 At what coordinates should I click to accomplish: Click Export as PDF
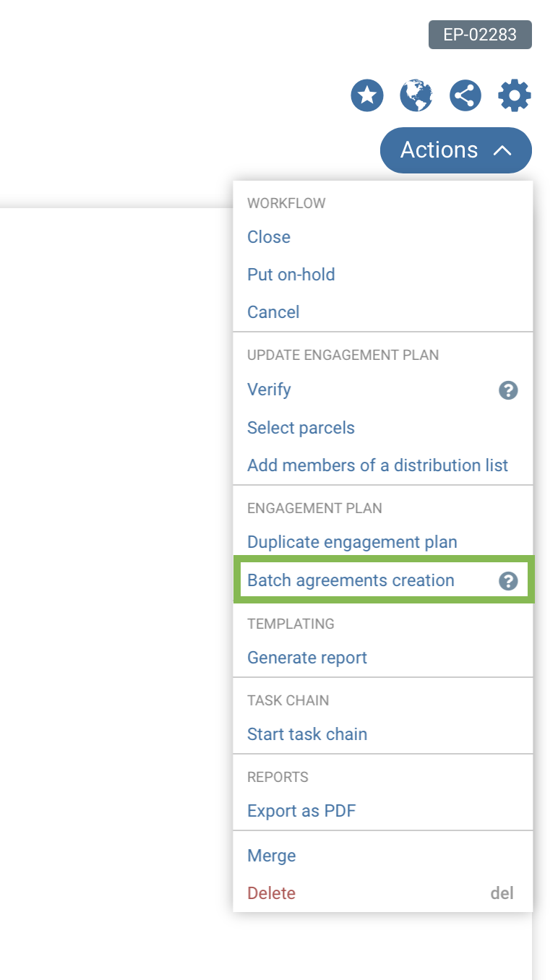point(301,811)
